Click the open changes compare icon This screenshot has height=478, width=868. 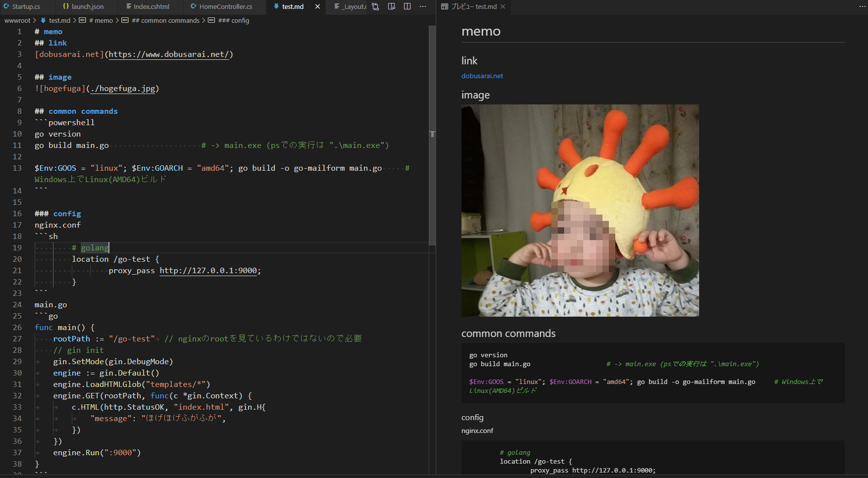[375, 6]
